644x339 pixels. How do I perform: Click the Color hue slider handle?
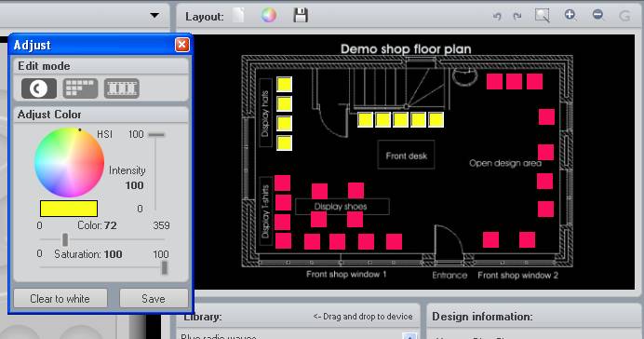[x=65, y=239]
